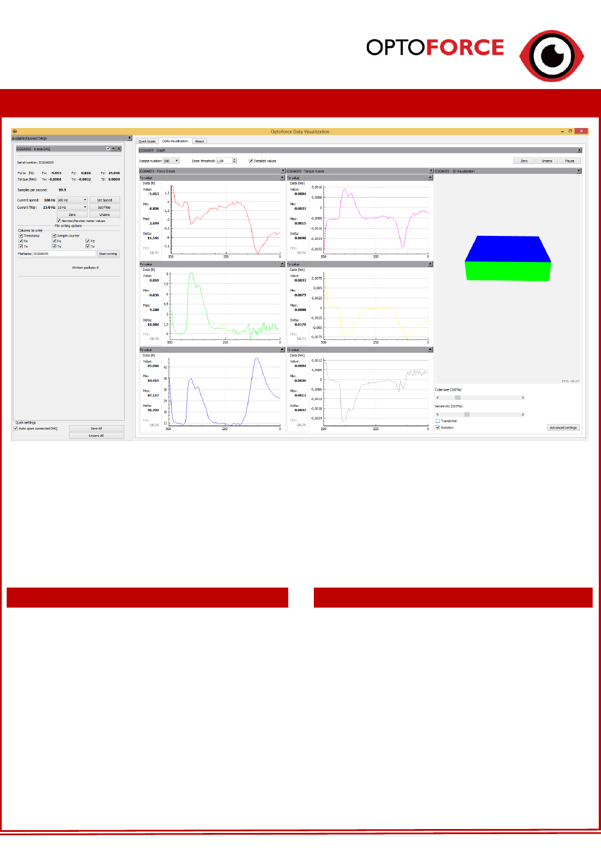Toggle Auto open connected DAQ checkbox
The width and height of the screenshot is (601, 868).
[16, 428]
